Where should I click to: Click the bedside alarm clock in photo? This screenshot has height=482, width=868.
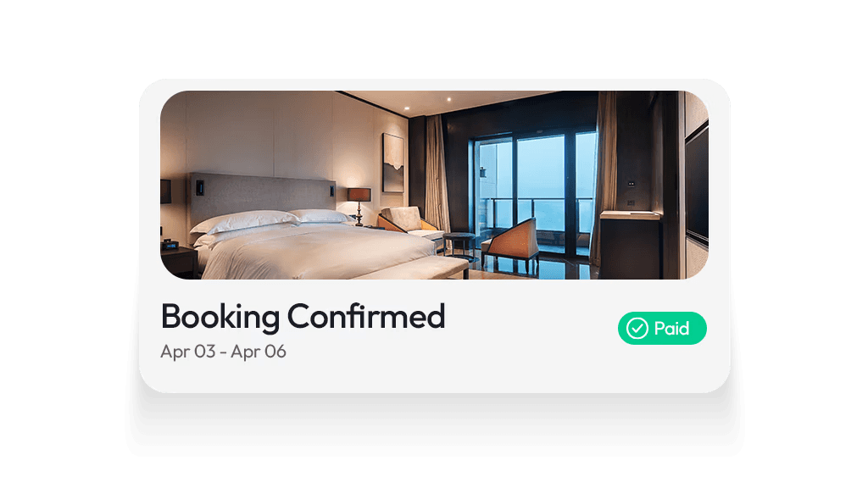point(170,244)
